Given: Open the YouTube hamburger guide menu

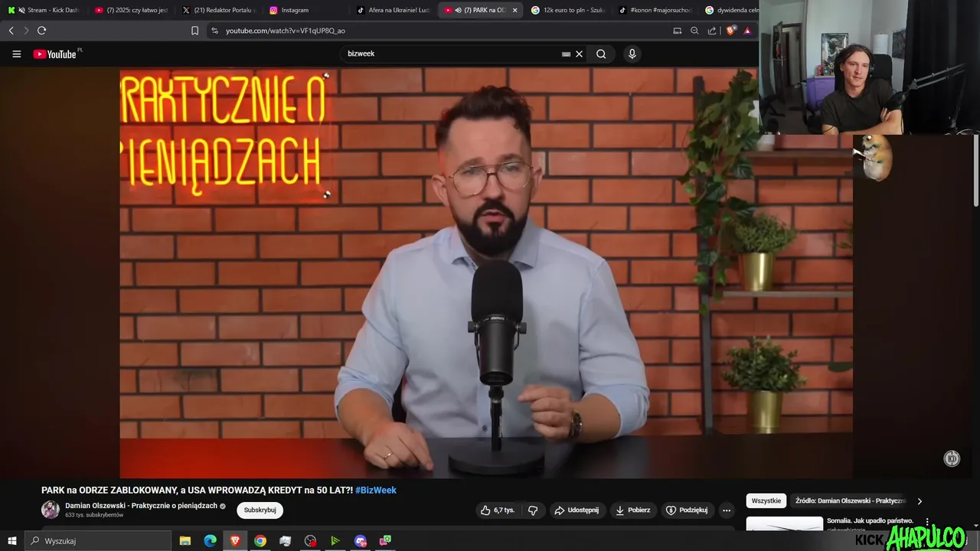Looking at the screenshot, I should click(17, 54).
